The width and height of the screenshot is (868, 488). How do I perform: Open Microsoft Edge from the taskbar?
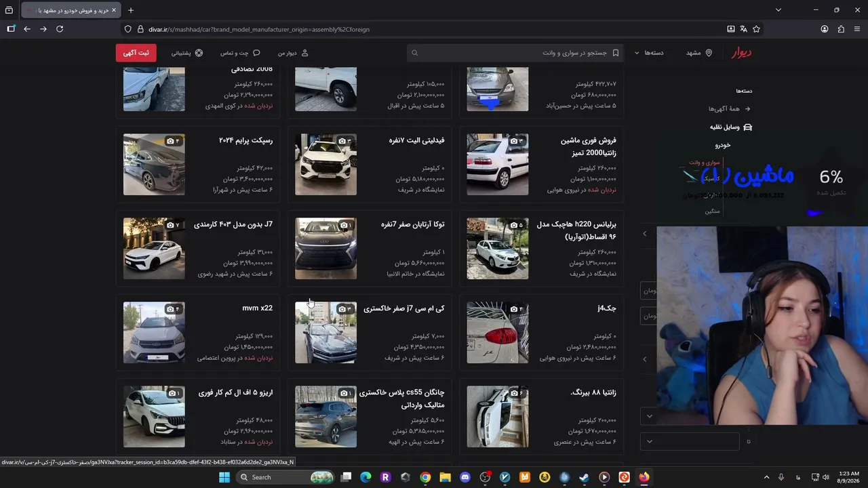point(366,477)
